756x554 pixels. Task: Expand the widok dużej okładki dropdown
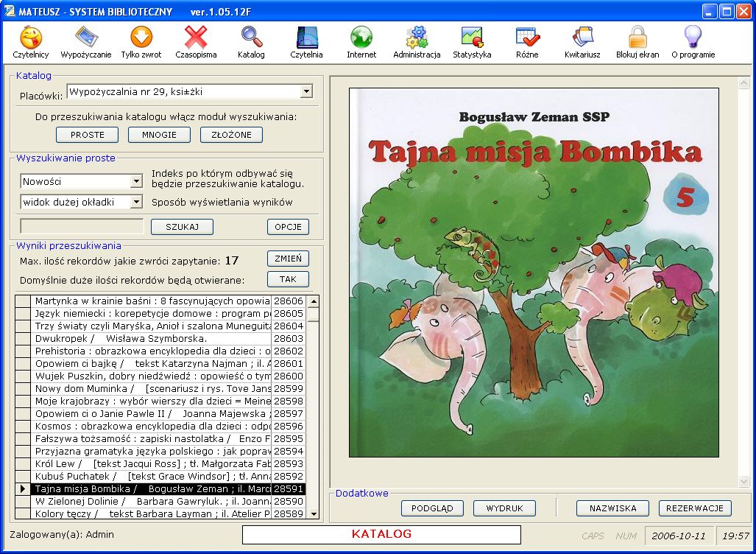click(136, 202)
